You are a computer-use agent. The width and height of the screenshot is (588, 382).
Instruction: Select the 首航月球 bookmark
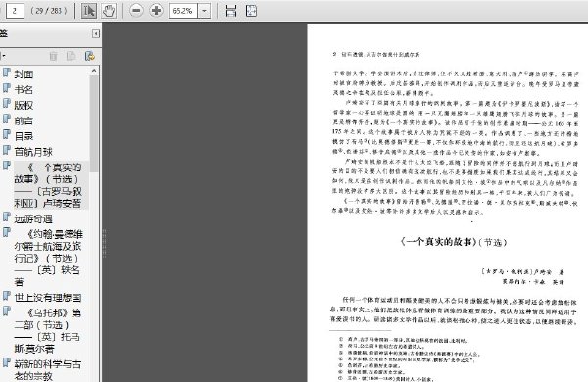(x=33, y=152)
